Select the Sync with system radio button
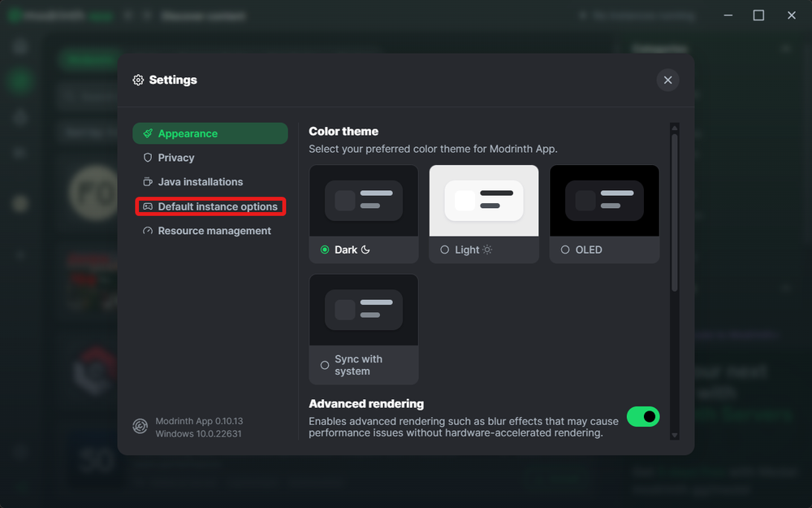The width and height of the screenshot is (812, 508). tap(325, 365)
